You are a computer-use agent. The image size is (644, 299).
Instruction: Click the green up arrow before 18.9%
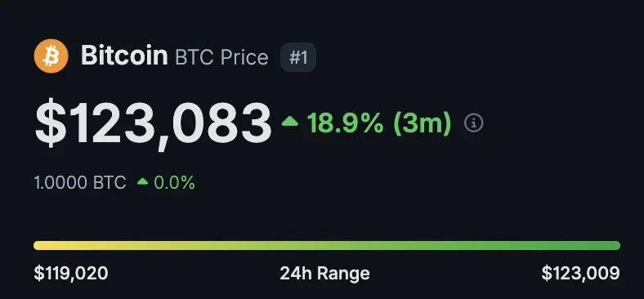[290, 121]
